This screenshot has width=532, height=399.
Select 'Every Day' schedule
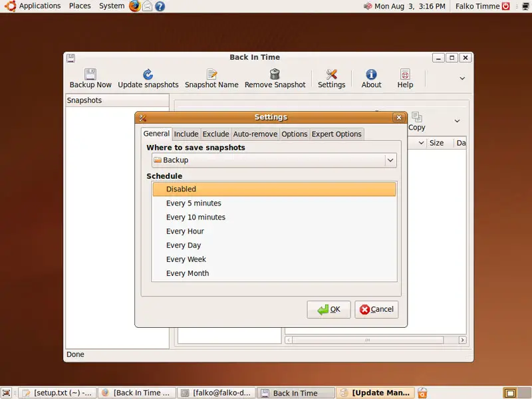274,245
